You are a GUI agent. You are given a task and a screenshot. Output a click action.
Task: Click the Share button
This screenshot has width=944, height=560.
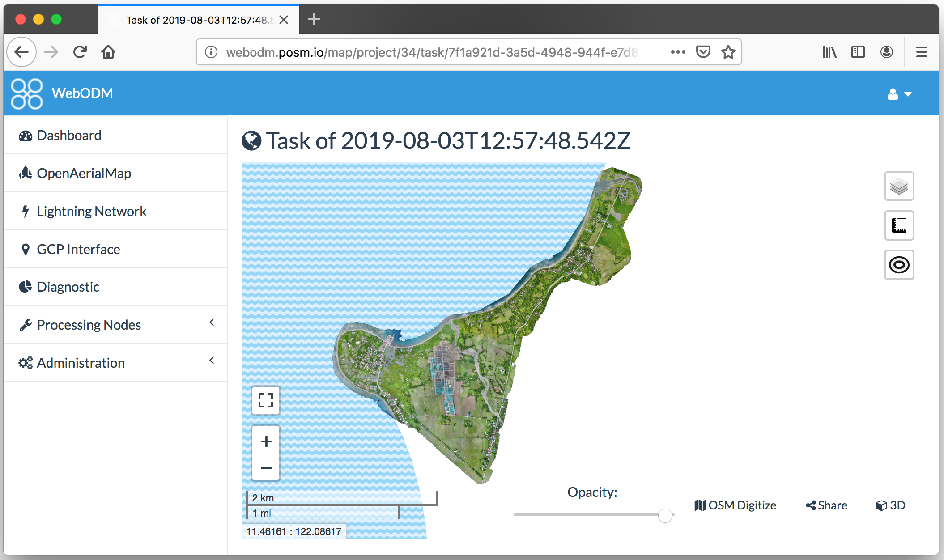[826, 505]
